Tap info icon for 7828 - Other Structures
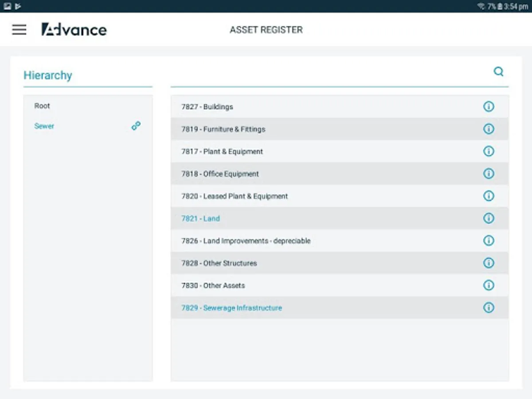This screenshot has width=532, height=399. (489, 263)
